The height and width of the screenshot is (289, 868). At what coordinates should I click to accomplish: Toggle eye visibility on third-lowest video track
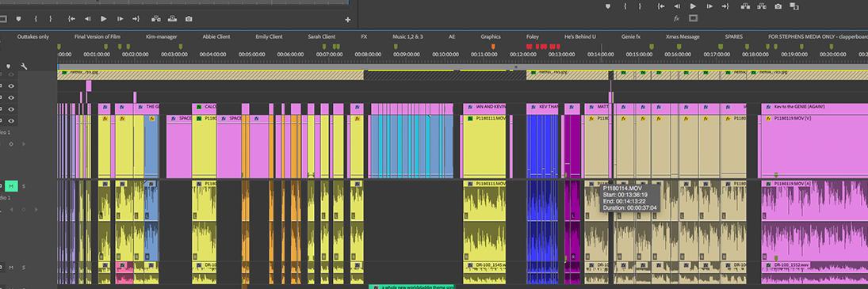point(11,97)
